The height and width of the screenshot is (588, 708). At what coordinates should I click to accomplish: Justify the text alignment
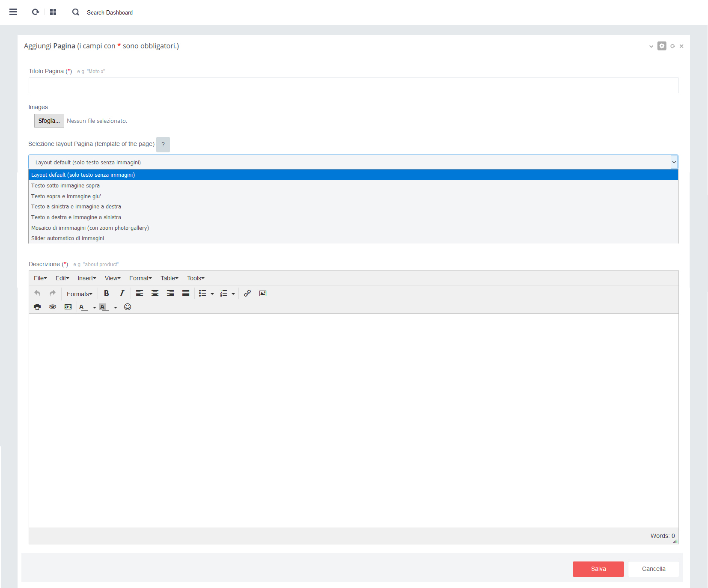coord(186,294)
